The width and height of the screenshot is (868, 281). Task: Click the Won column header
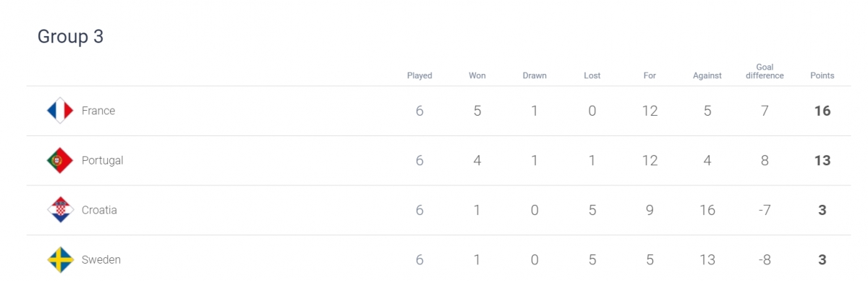[x=477, y=75]
